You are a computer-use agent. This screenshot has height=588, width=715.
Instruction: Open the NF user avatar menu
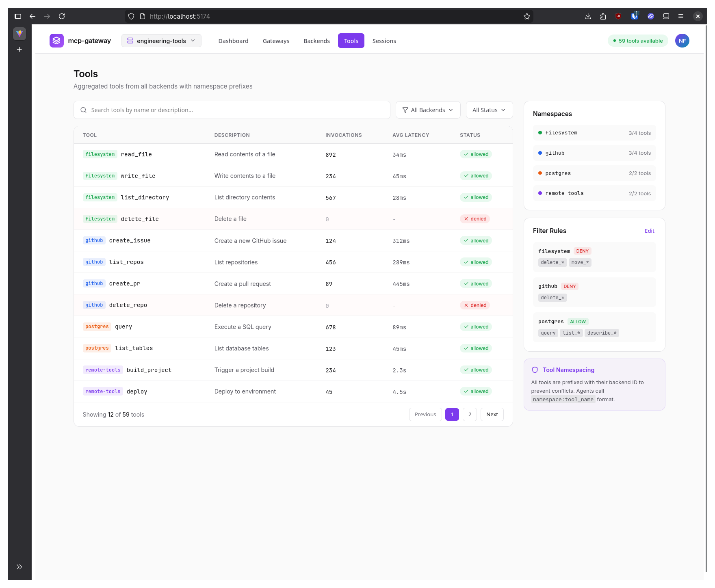tap(682, 41)
